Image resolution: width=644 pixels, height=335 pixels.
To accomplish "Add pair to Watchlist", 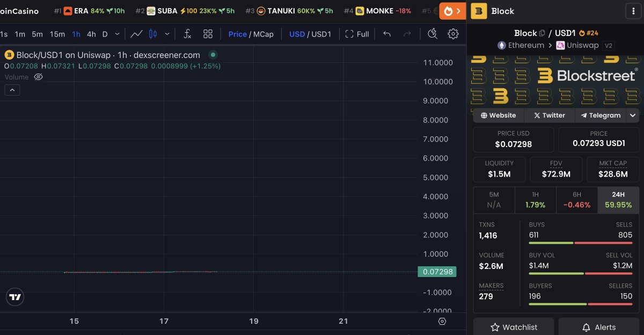I will point(514,327).
